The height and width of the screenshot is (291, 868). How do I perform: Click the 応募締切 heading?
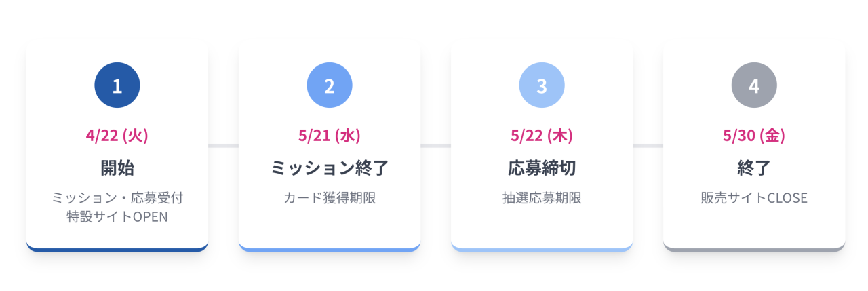pos(542,168)
